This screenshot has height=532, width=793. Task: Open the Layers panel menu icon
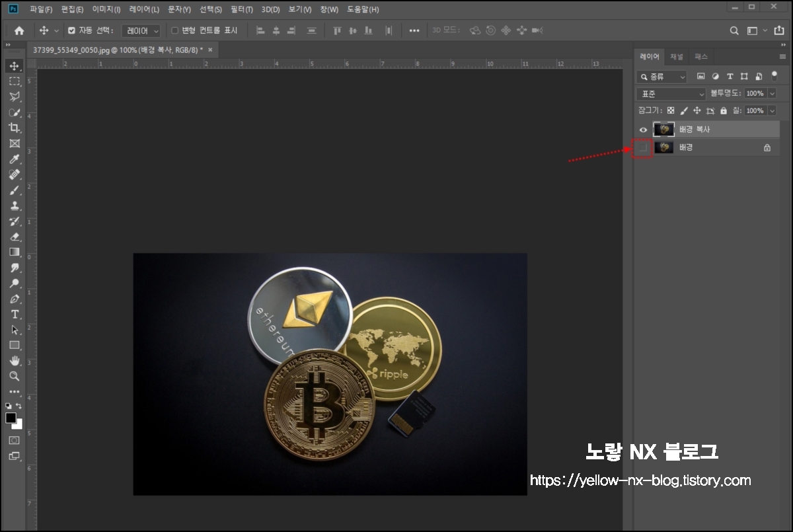tap(782, 57)
